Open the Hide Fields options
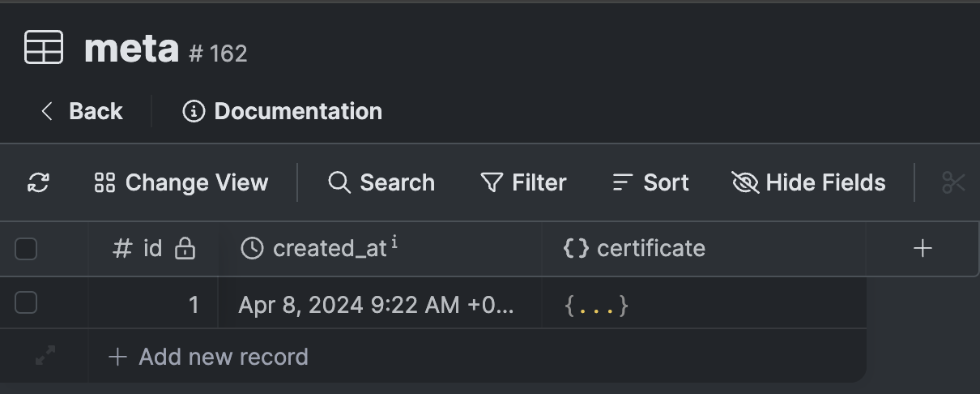 [x=808, y=182]
